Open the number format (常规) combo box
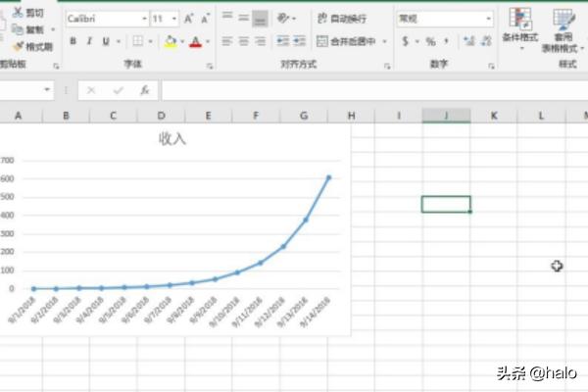 (444, 19)
